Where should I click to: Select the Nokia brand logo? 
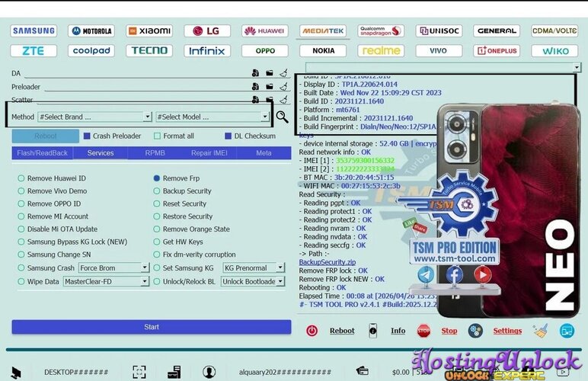[x=323, y=50]
